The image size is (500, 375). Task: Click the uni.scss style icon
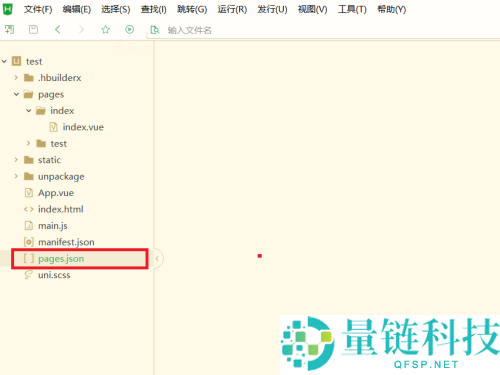tap(29, 275)
